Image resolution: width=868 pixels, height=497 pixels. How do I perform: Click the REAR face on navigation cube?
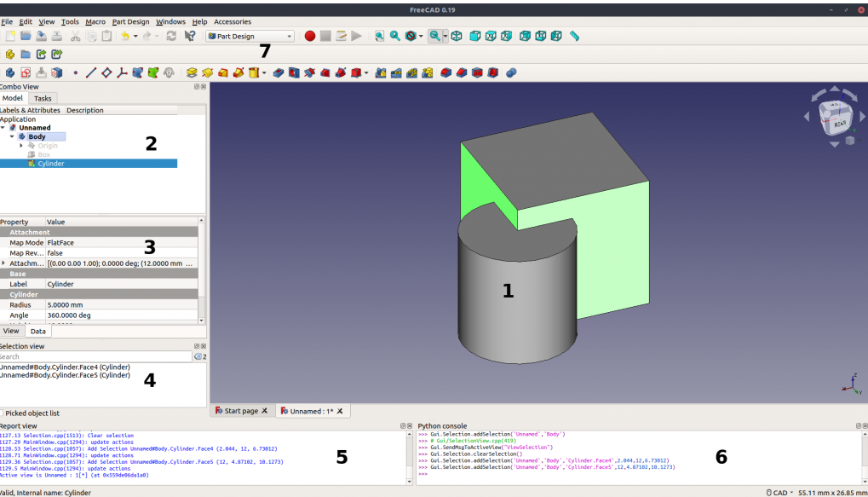[840, 124]
